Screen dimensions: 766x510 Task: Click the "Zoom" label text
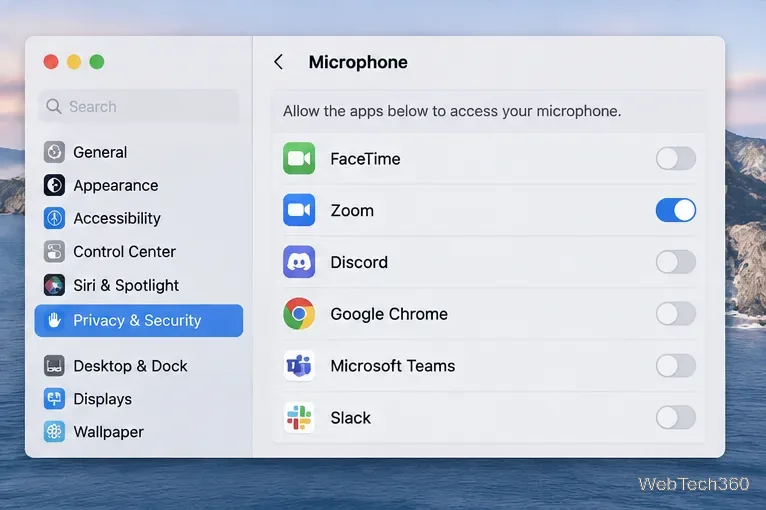coord(352,211)
